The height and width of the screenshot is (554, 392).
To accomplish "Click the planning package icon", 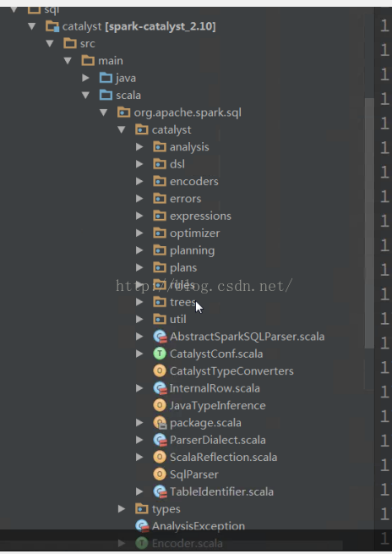I will (x=160, y=250).
